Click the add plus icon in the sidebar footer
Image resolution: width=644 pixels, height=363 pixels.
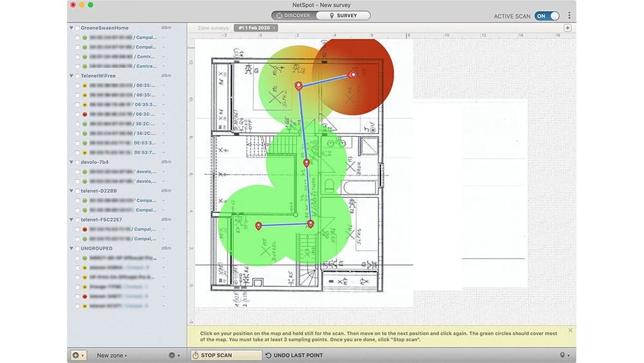[75, 355]
